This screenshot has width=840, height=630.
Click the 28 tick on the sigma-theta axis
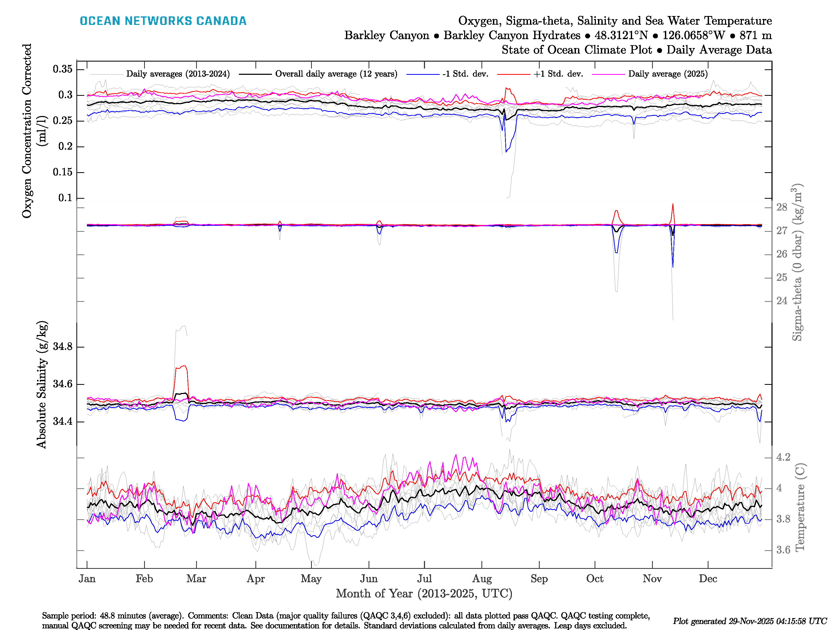[782, 207]
